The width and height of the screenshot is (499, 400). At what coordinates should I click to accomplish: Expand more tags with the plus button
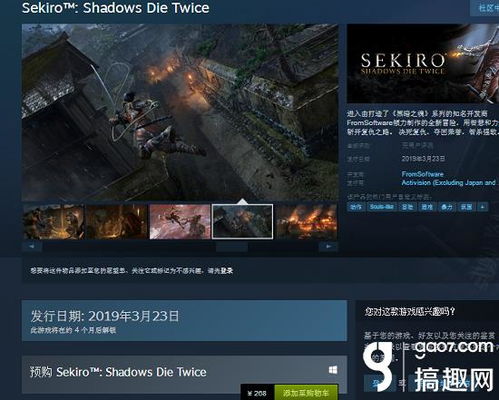point(482,207)
